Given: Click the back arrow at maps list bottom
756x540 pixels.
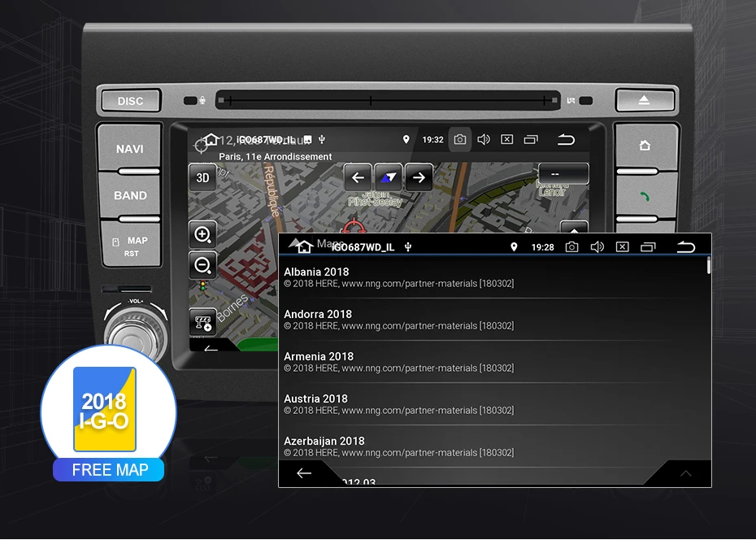Looking at the screenshot, I should pyautogui.click(x=304, y=473).
